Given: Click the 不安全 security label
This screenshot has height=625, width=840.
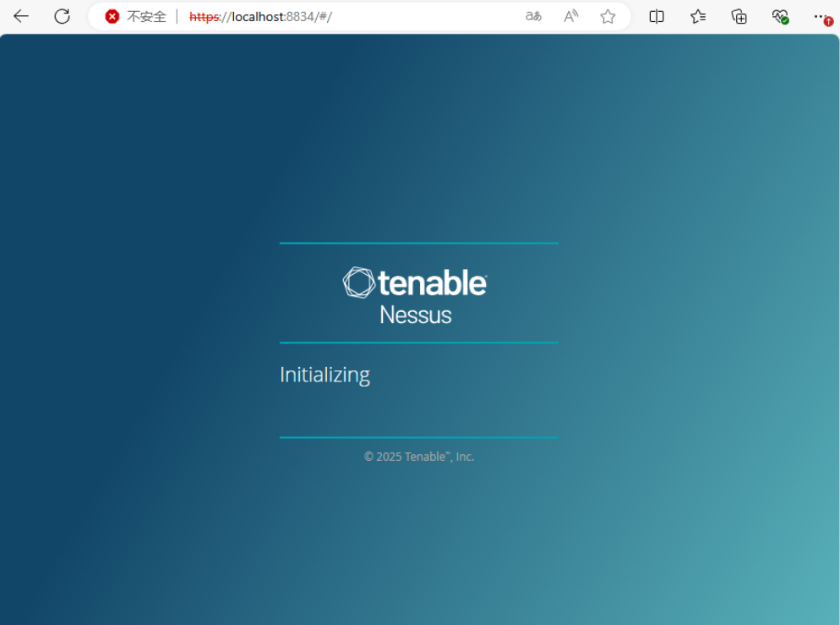Looking at the screenshot, I should 146,17.
